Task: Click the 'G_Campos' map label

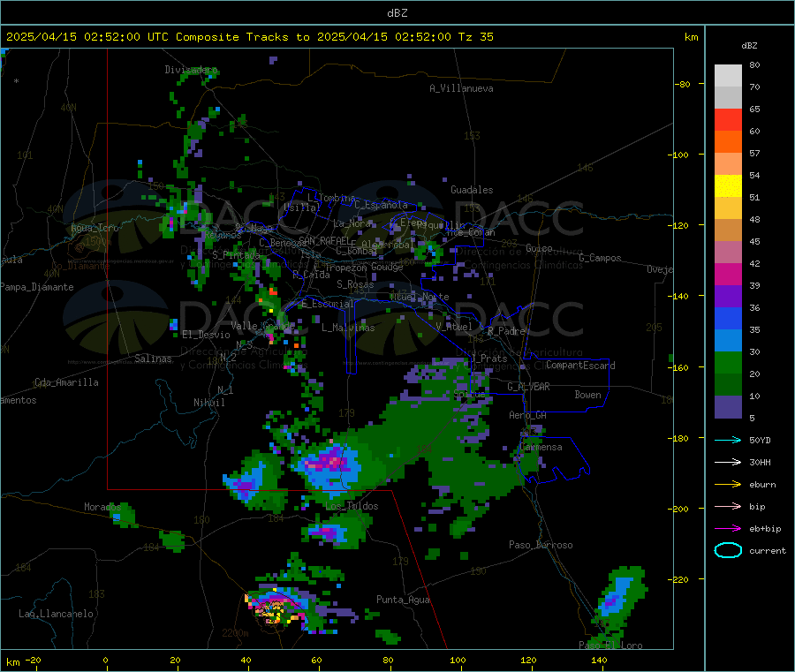Action: tap(600, 258)
